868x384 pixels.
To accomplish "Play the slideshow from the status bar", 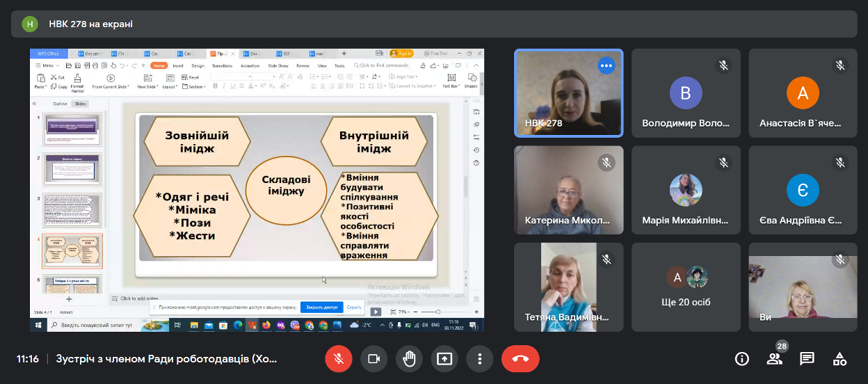I will click(x=376, y=312).
